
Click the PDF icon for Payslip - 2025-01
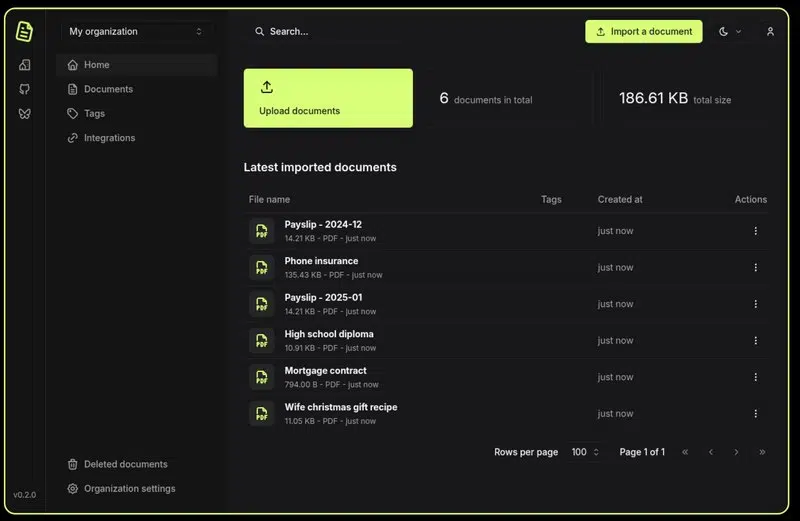262,304
